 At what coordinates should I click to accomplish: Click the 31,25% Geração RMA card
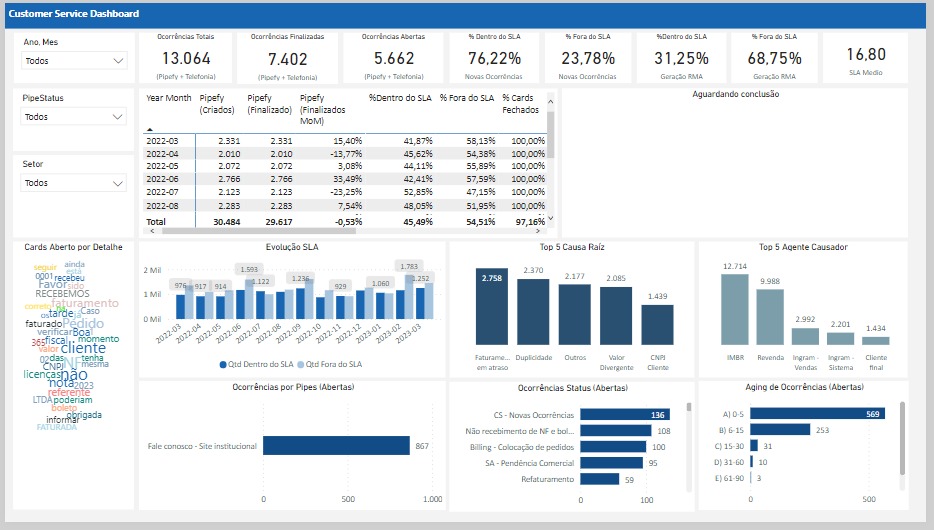(681, 58)
